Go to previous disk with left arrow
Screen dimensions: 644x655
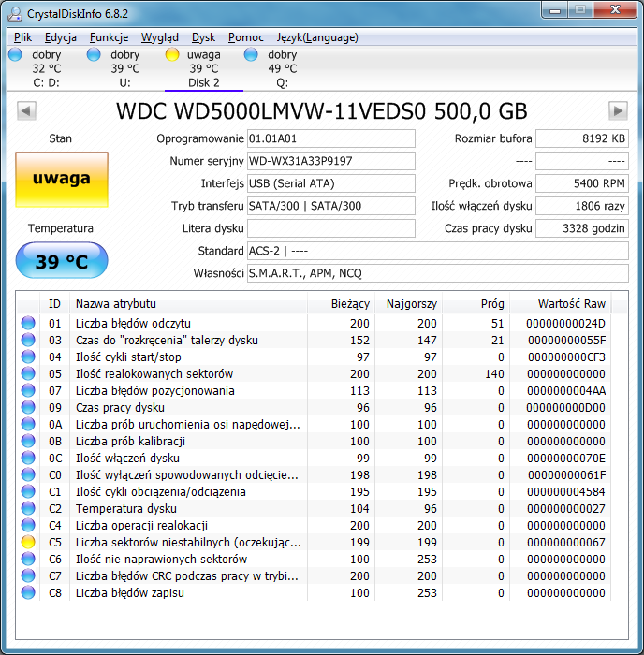pyautogui.click(x=27, y=110)
